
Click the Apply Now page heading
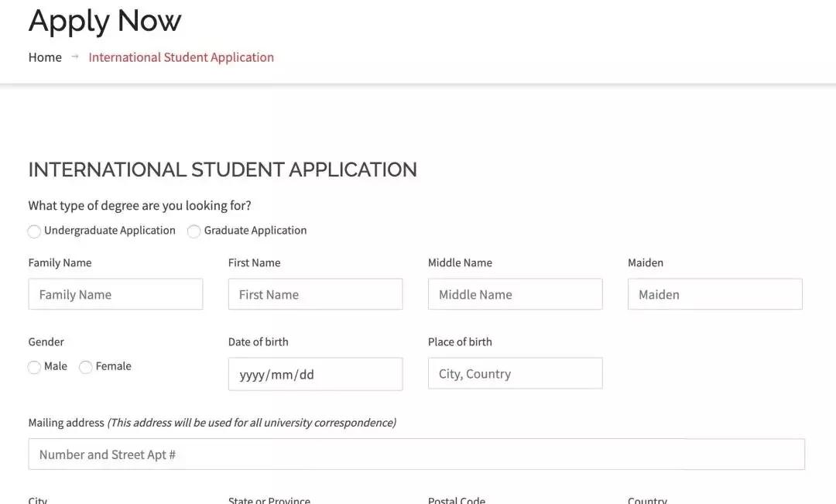pos(104,21)
